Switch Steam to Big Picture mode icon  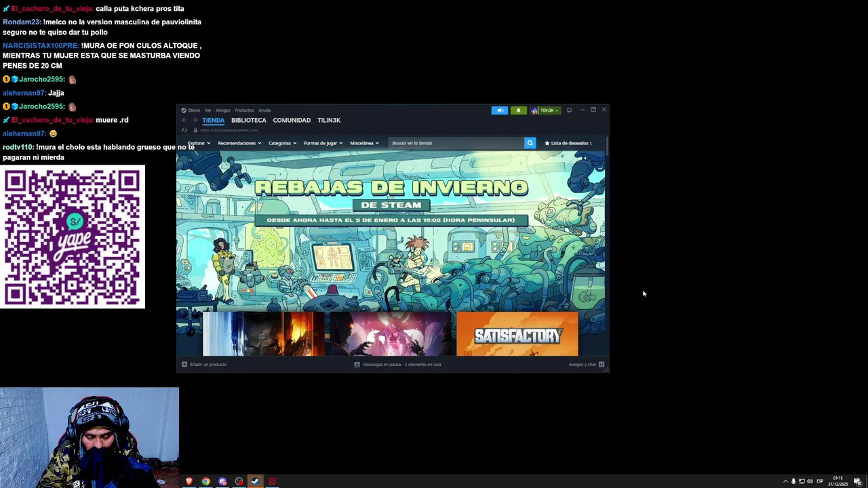click(569, 110)
